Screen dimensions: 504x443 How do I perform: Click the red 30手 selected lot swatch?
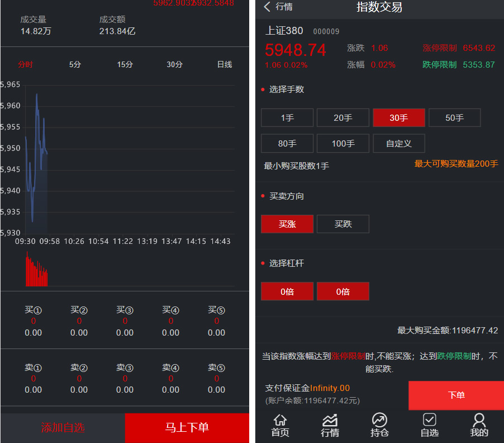tap(398, 117)
